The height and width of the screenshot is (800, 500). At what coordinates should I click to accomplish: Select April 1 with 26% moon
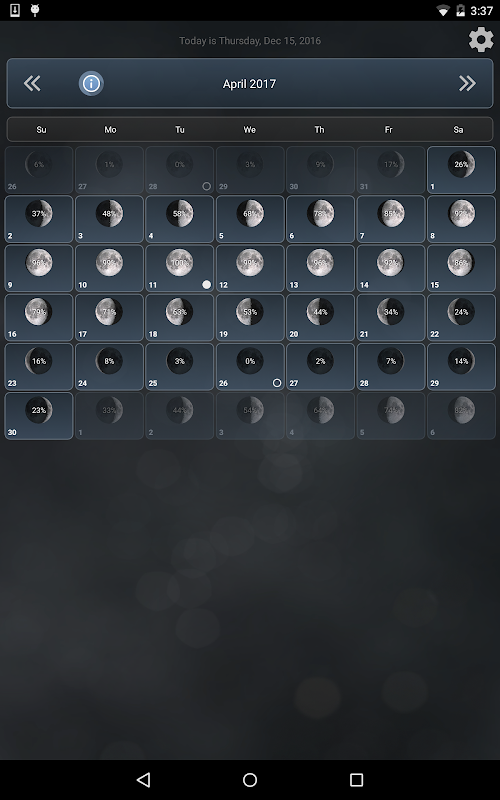(x=461, y=169)
